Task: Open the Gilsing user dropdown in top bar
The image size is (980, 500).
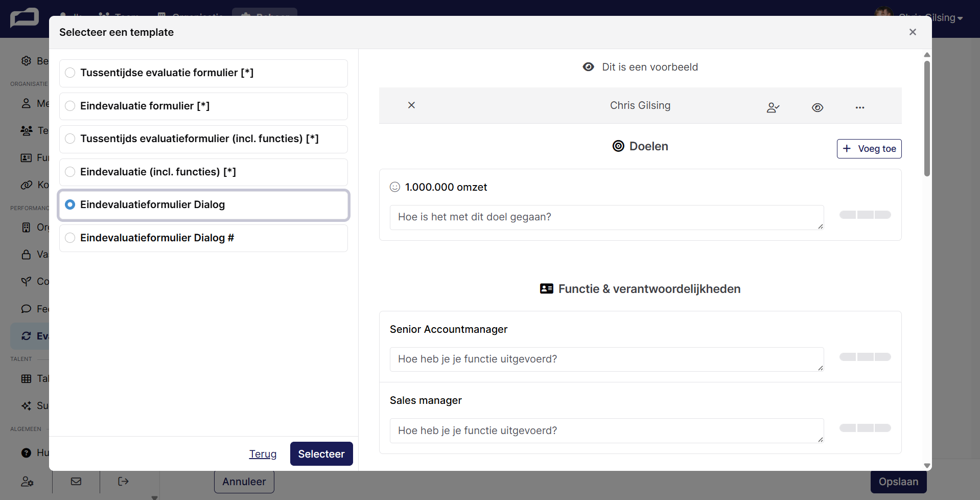Action: pos(930,17)
